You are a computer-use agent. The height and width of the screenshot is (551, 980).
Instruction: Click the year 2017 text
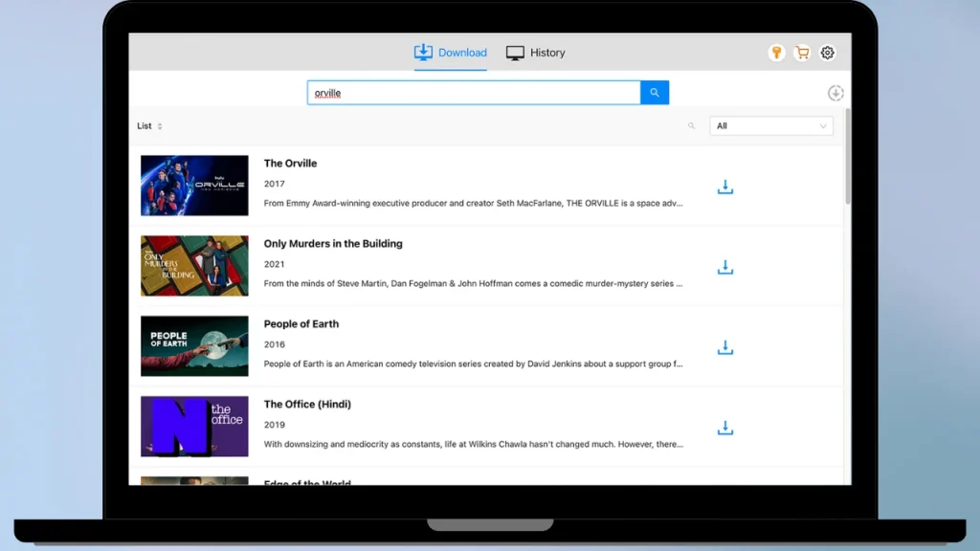(275, 184)
